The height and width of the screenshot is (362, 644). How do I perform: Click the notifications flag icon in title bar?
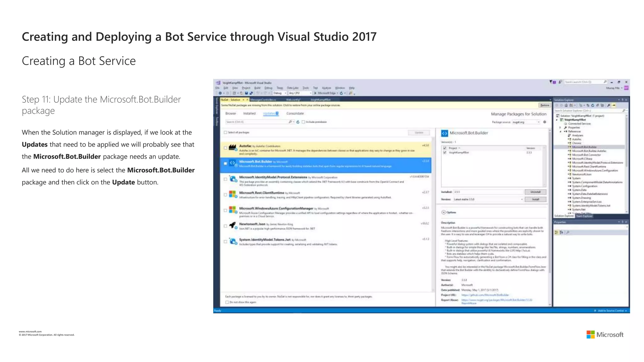551,82
